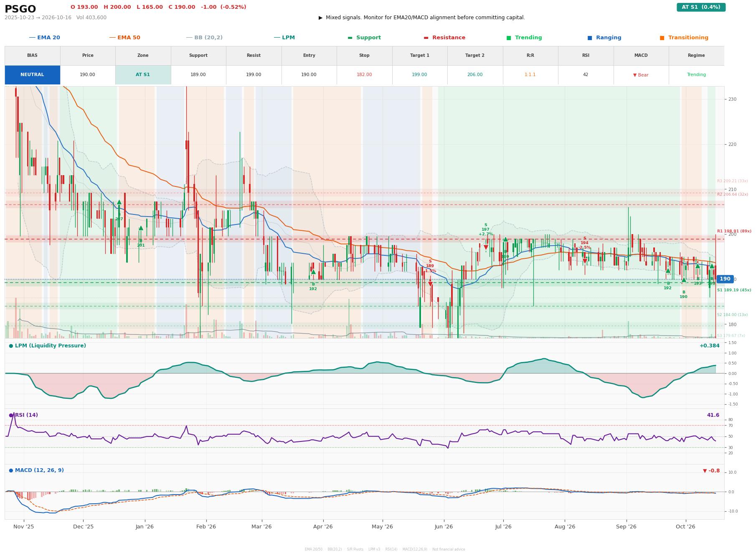This screenshot has width=756, height=556.
Task: Click the S1 189.19 (45x) support label
Action: (734, 290)
